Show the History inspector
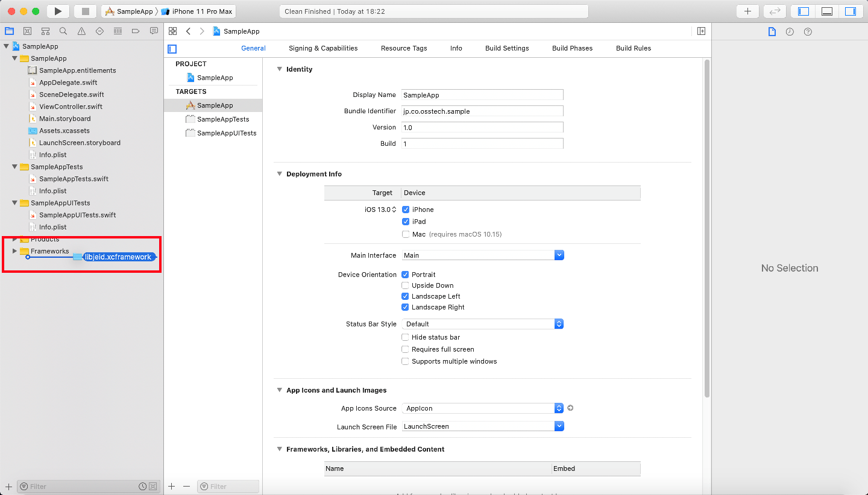This screenshot has height=495, width=868. 790,32
